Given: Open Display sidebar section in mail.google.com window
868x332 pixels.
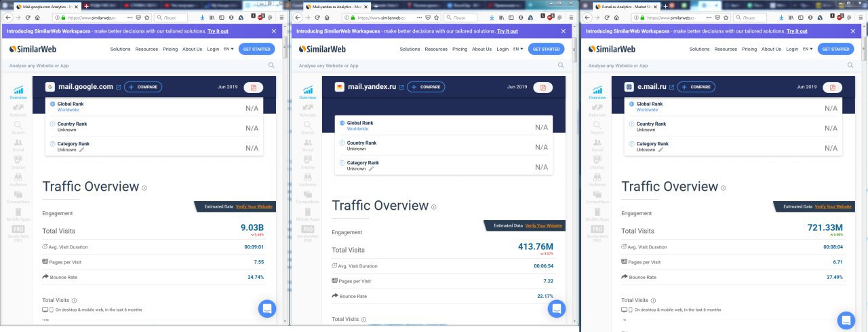Looking at the screenshot, I should [18, 162].
